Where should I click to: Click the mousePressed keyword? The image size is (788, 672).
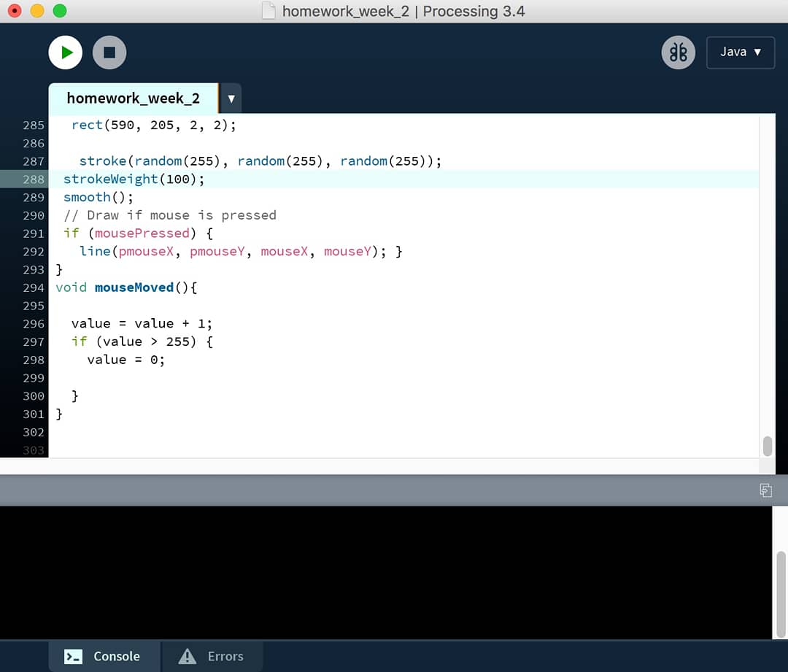(x=142, y=233)
